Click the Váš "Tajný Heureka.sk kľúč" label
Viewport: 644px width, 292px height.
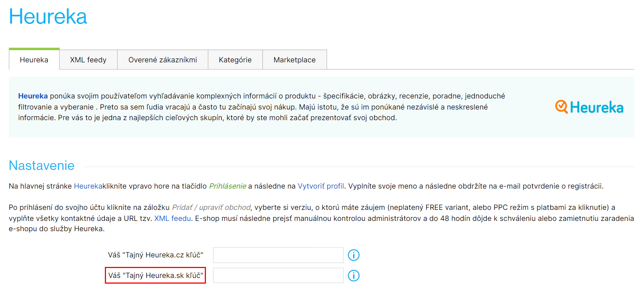(155, 275)
